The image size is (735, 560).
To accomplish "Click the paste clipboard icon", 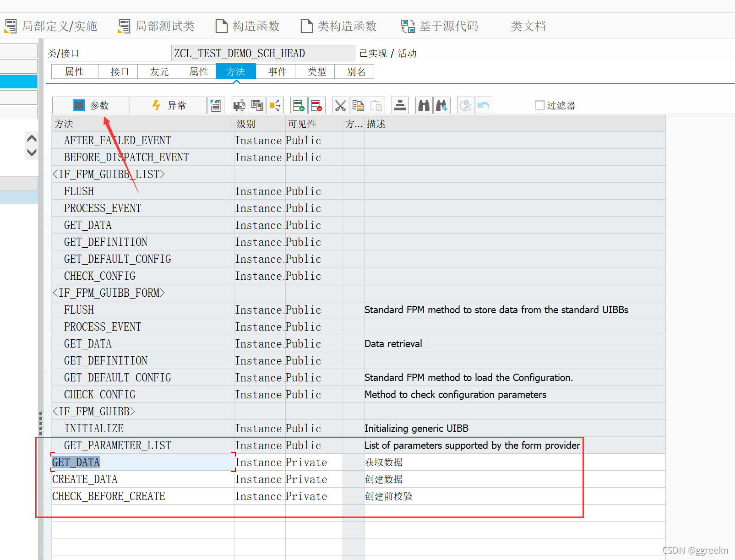I will pyautogui.click(x=376, y=105).
